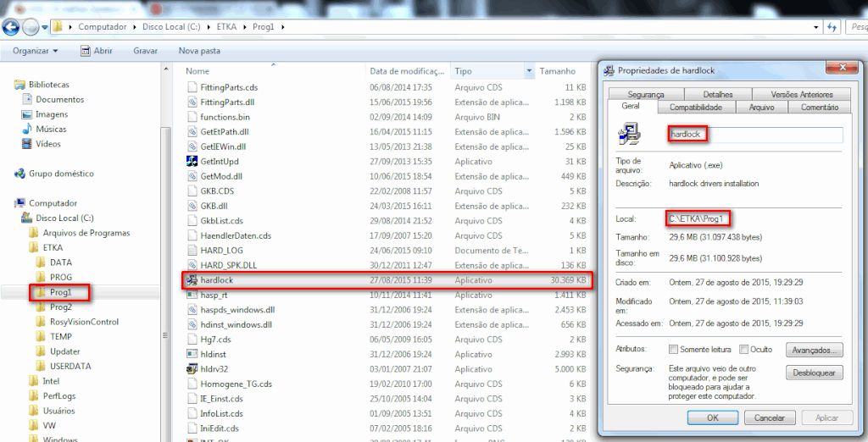Select Intel folder in tree
This screenshot has height=442, width=868.
pos(51,381)
